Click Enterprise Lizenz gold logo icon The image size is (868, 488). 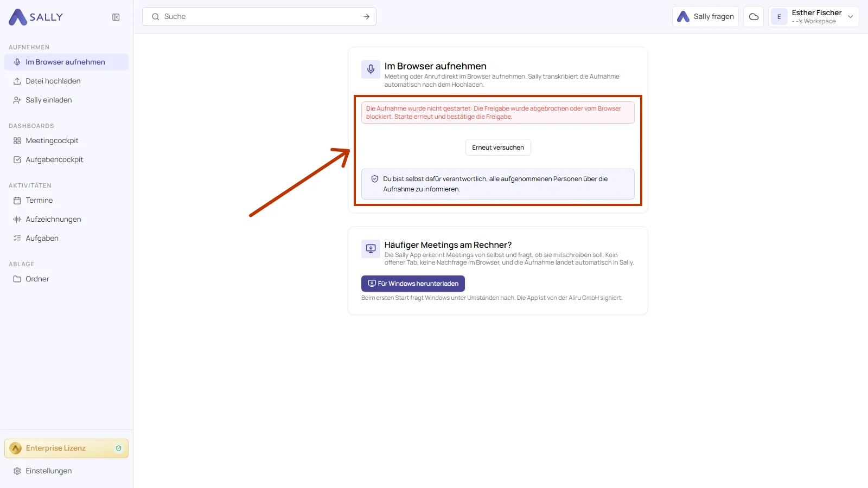(x=16, y=448)
